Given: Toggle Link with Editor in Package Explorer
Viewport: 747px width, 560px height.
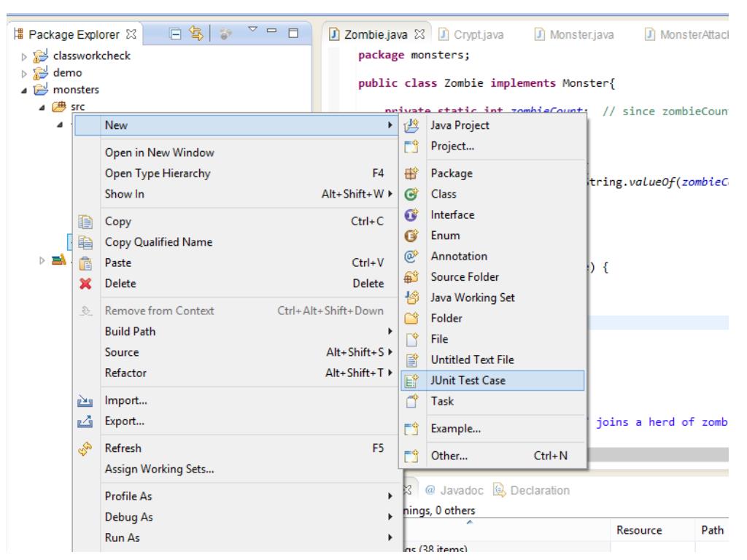Looking at the screenshot, I should click(x=196, y=34).
